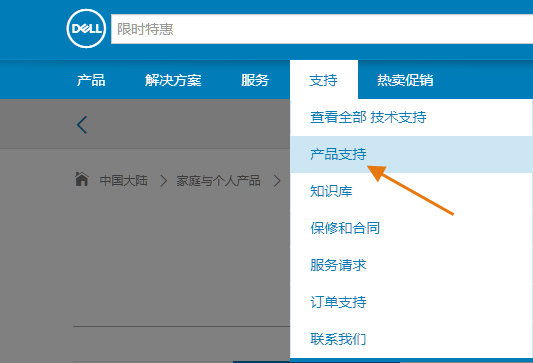Select 订单支持 entry

338,302
